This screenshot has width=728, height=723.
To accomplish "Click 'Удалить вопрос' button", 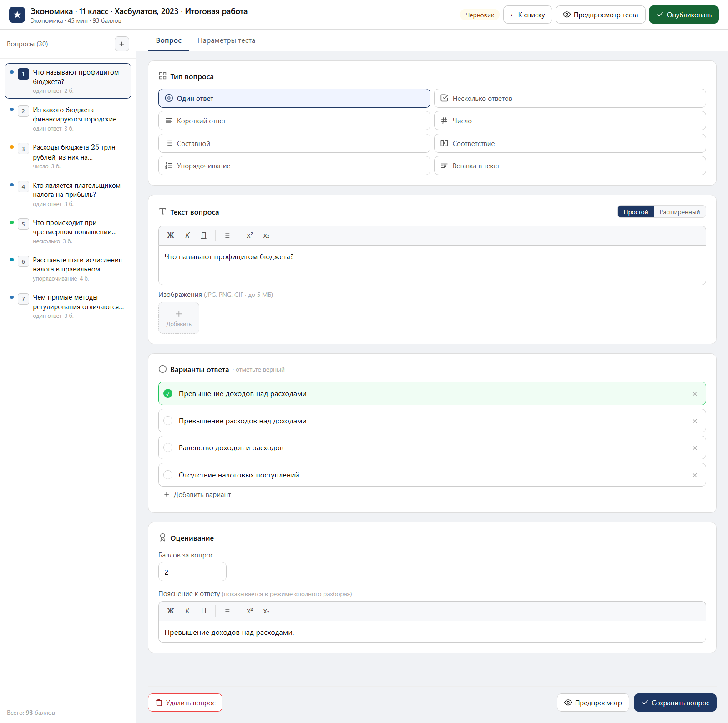I will coord(185,703).
